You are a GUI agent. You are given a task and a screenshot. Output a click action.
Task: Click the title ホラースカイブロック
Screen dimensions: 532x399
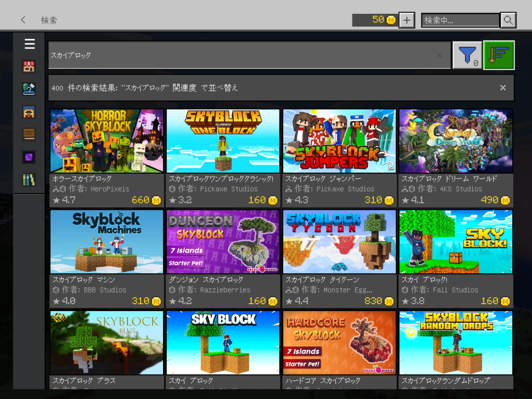click(x=82, y=179)
